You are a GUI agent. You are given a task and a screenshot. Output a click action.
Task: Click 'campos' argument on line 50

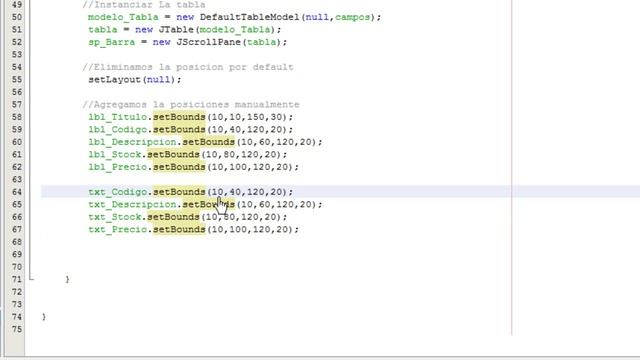click(353, 17)
